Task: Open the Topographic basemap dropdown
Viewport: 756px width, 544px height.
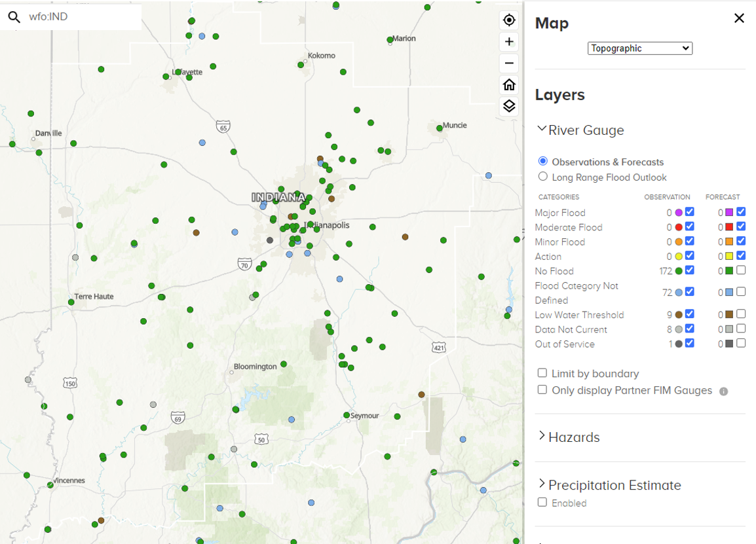Action: pos(639,48)
